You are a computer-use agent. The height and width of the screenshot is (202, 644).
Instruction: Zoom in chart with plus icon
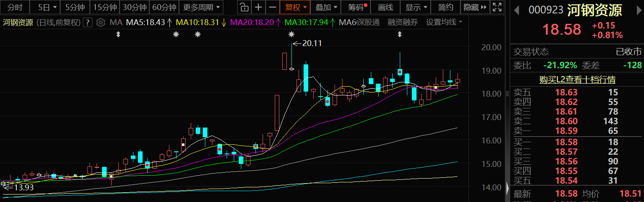click(x=259, y=7)
